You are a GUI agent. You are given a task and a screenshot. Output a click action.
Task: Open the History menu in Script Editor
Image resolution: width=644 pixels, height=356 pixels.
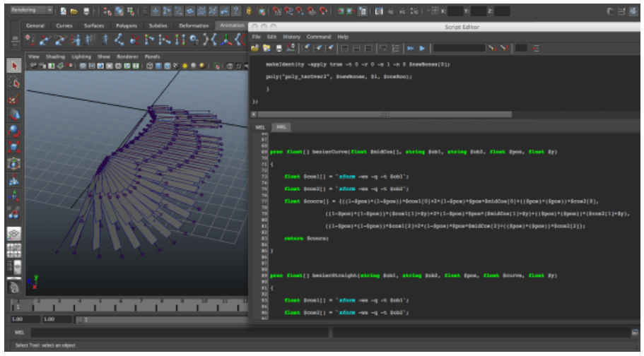pos(291,36)
